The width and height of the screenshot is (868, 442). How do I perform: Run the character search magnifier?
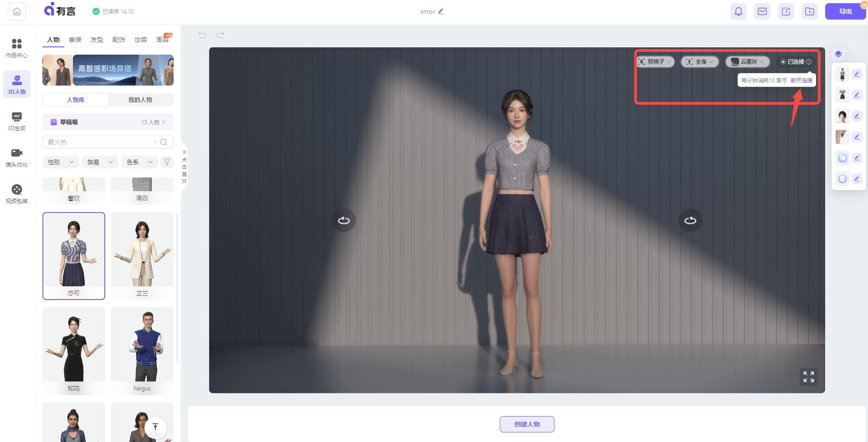click(x=164, y=142)
